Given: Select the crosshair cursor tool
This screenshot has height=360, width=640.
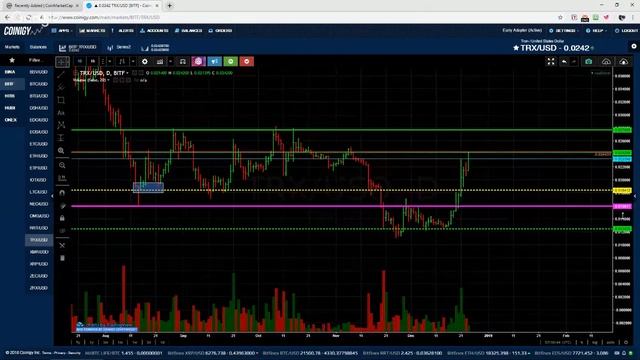Looking at the screenshot, I should click(x=62, y=62).
